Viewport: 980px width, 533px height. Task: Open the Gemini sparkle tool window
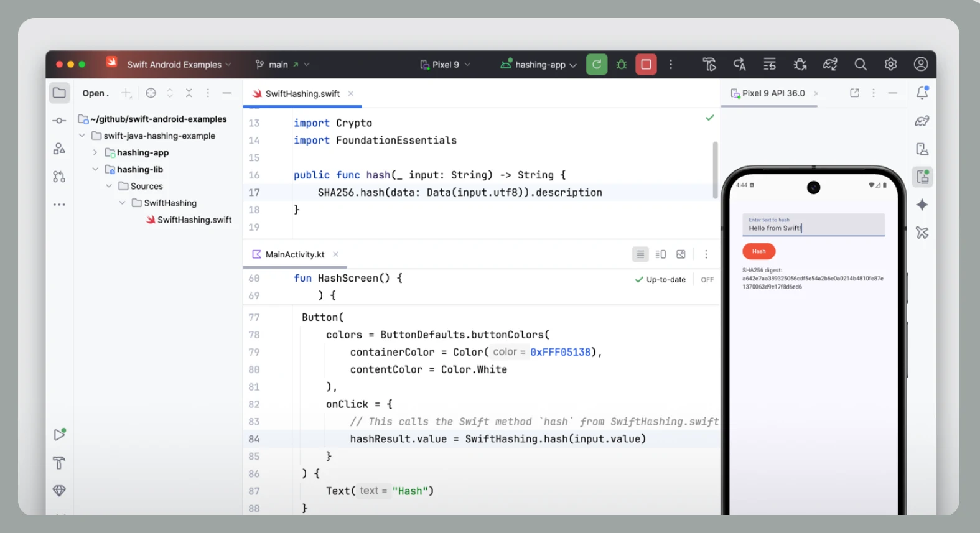coord(922,205)
